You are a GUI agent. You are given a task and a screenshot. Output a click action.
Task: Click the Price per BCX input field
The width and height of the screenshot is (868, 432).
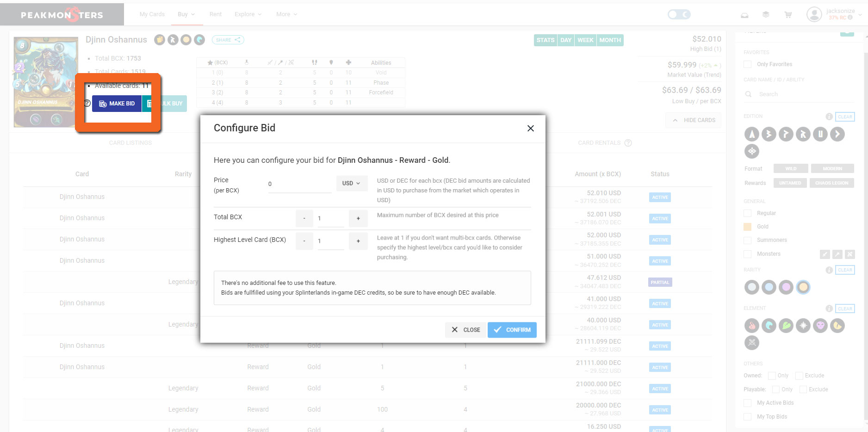300,184
